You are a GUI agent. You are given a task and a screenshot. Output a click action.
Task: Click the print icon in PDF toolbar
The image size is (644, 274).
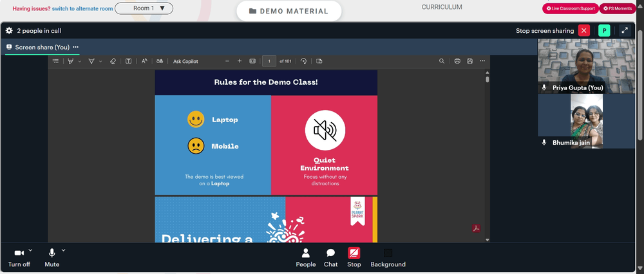tap(457, 61)
